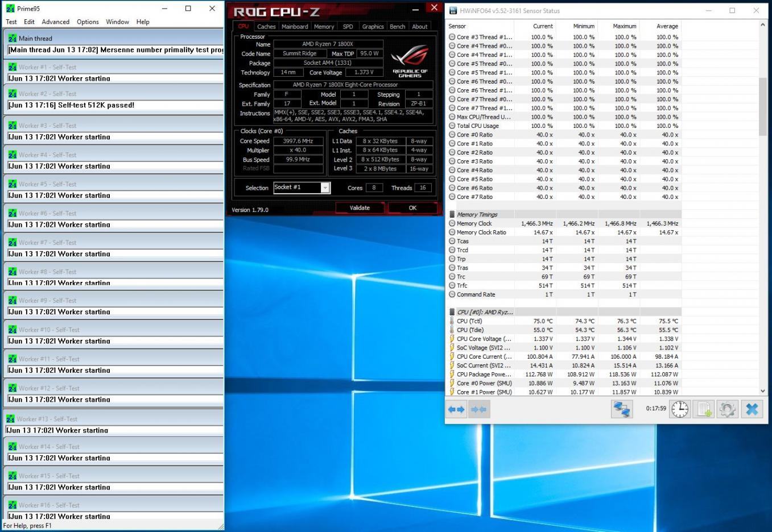
Task: Click the Memory Timings group chip icon
Action: tap(452, 215)
